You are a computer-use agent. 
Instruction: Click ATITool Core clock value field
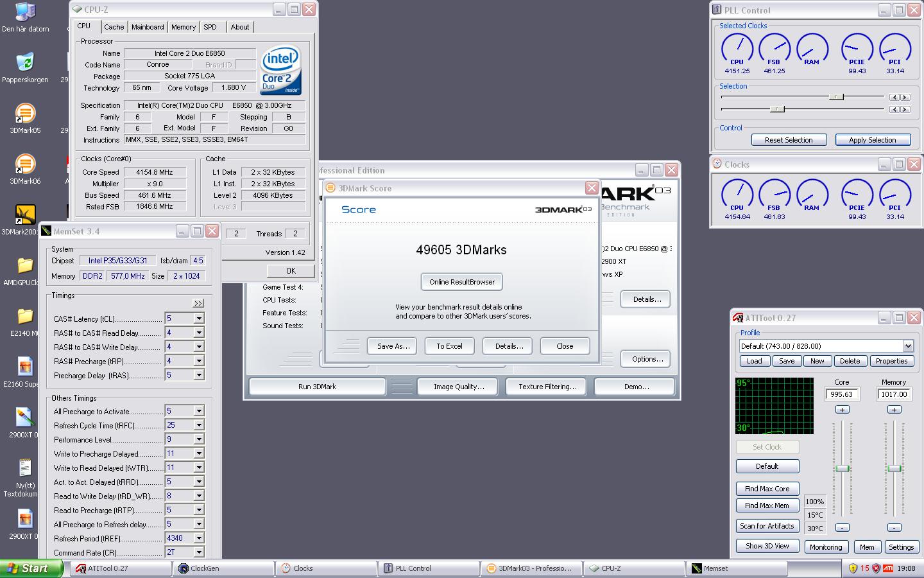(x=842, y=394)
